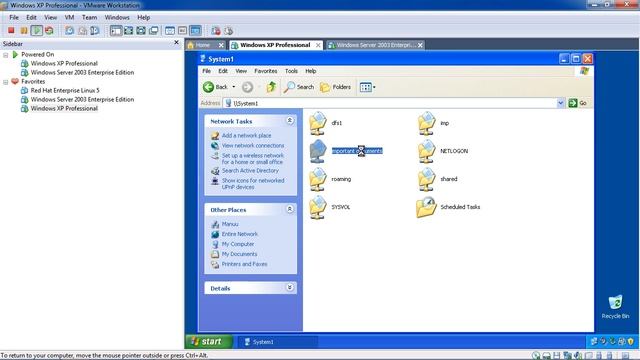Viewport: 640px width, 360px height.
Task: Select the roaming shared folder icon
Action: [x=318, y=179]
